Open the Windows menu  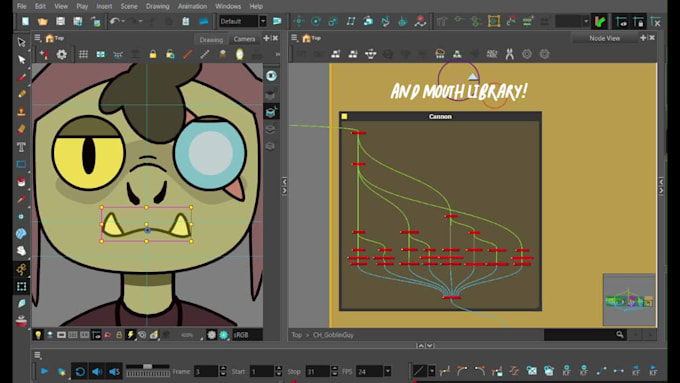tap(228, 6)
